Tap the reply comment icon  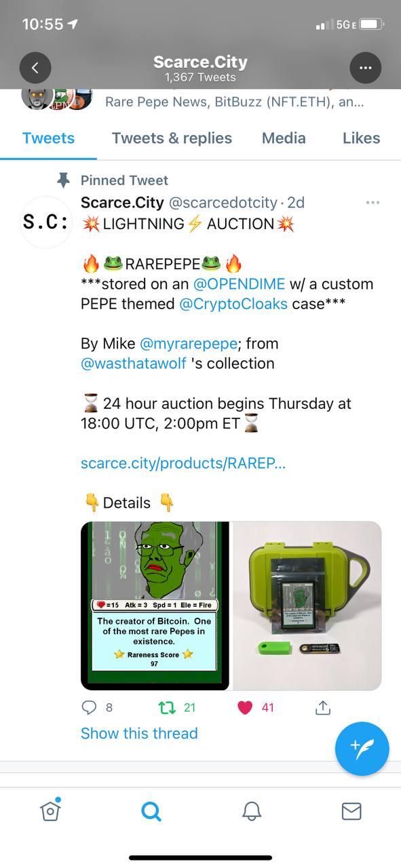tap(90, 707)
